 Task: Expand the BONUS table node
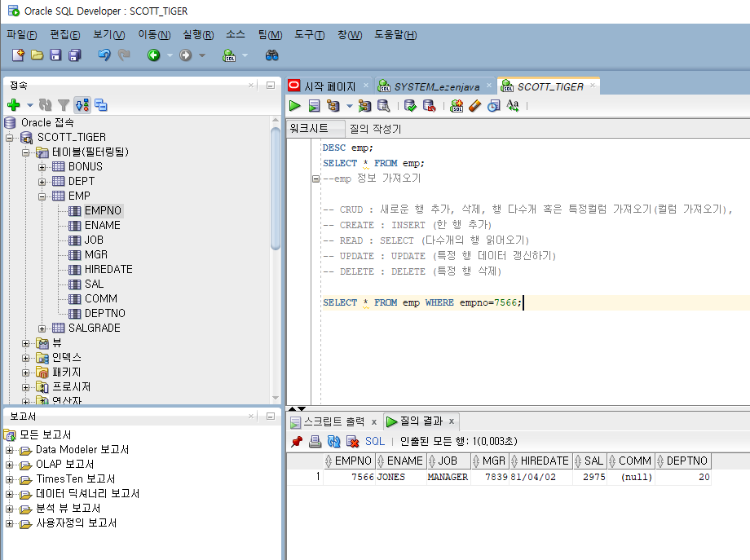[x=42, y=167]
